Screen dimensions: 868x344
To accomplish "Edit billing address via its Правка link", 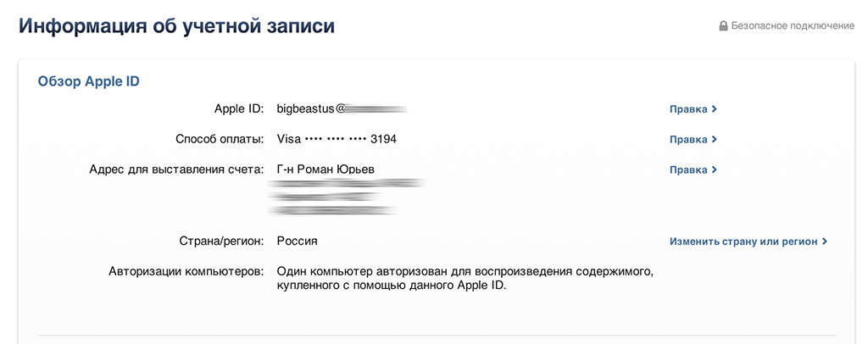I will tap(688, 170).
